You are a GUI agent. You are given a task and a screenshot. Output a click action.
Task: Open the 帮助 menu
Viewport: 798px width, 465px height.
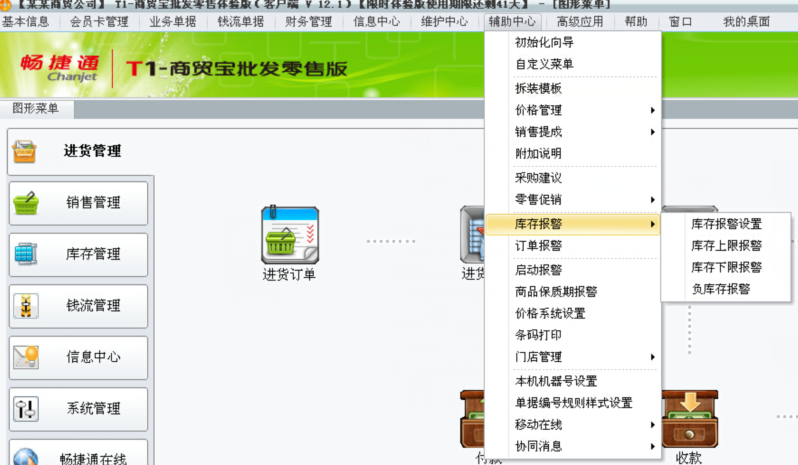point(636,22)
